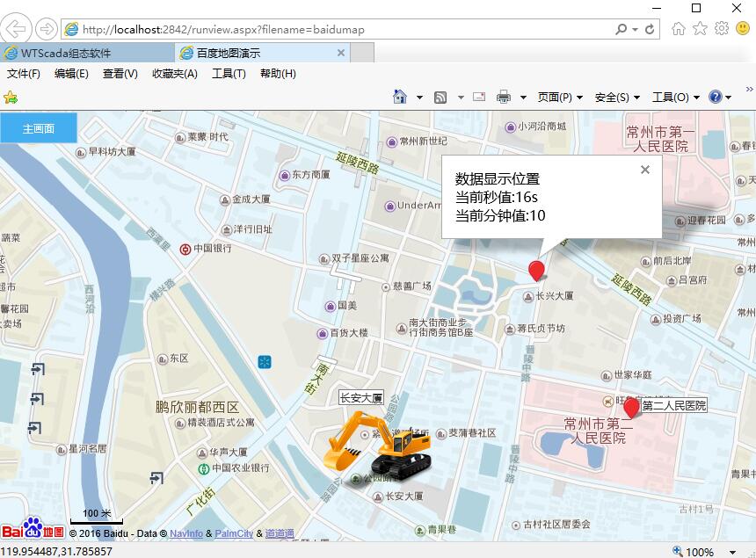Viewport: 756px width, 558px height.
Task: Click the RSS feeds icon
Action: click(440, 98)
